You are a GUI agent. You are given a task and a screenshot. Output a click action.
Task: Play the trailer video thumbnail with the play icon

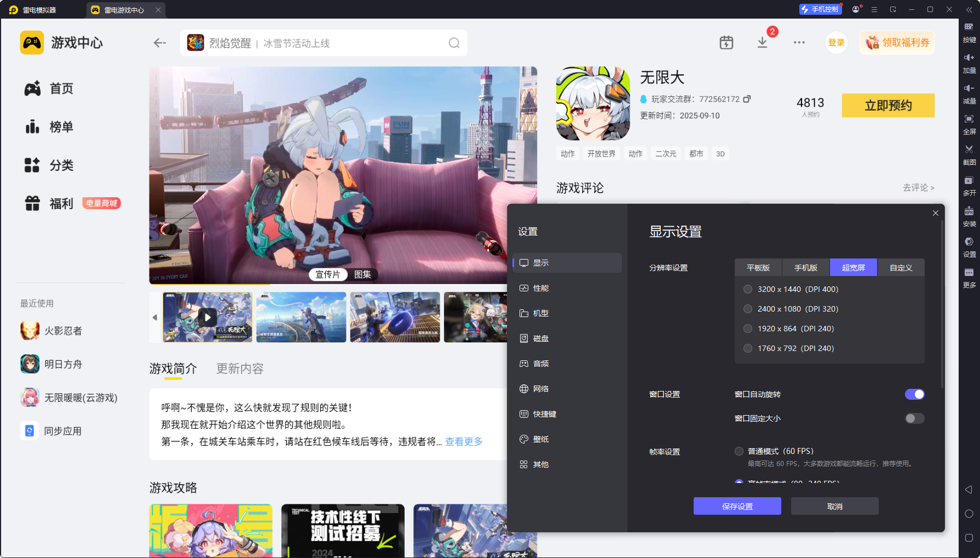[x=207, y=317]
